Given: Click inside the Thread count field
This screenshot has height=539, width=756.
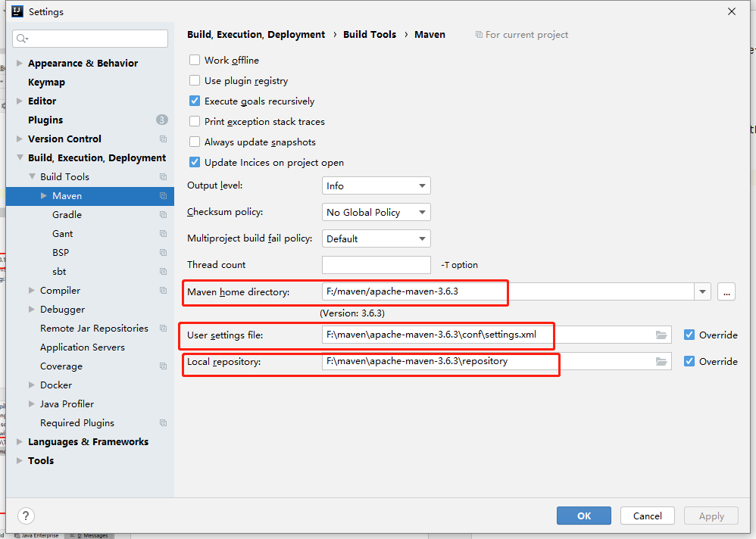Looking at the screenshot, I should click(x=376, y=265).
